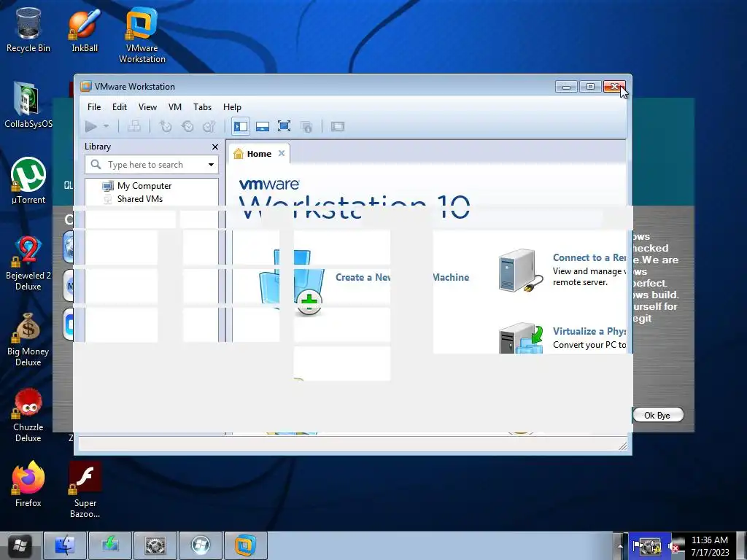Open the Big Money Deluxe desktop icon
The height and width of the screenshot is (560, 747).
28,340
